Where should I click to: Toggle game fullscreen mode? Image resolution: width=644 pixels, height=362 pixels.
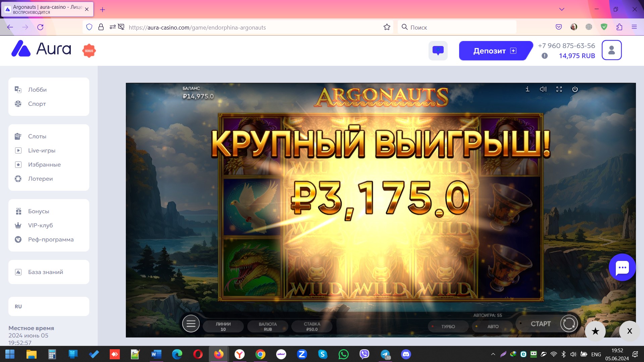coord(559,89)
